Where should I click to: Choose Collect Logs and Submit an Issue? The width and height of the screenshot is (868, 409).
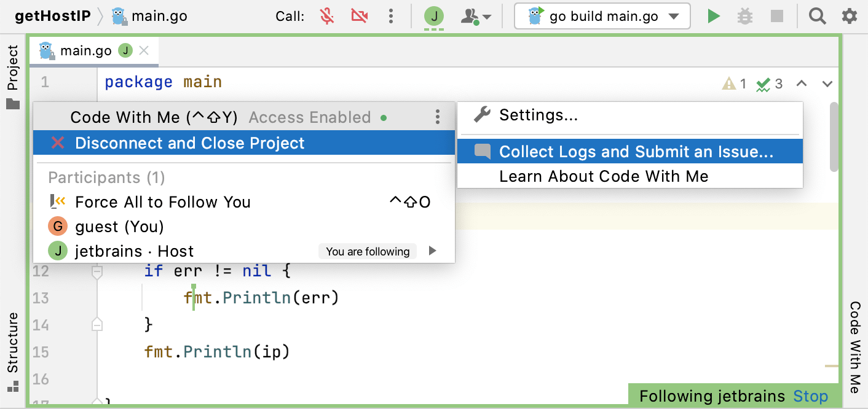636,152
